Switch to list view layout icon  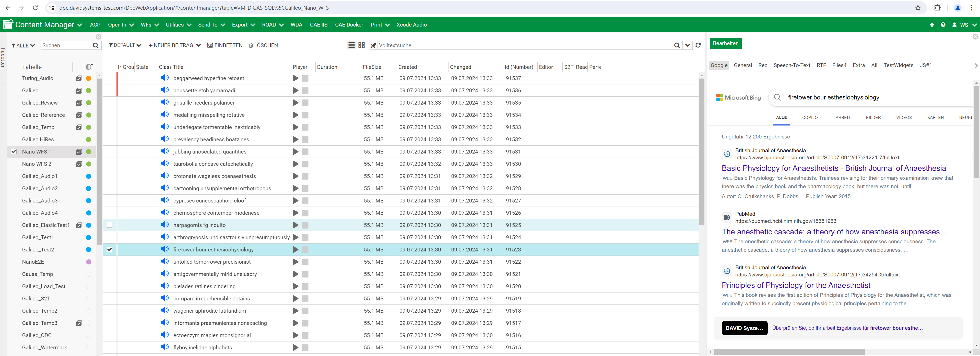(x=351, y=45)
